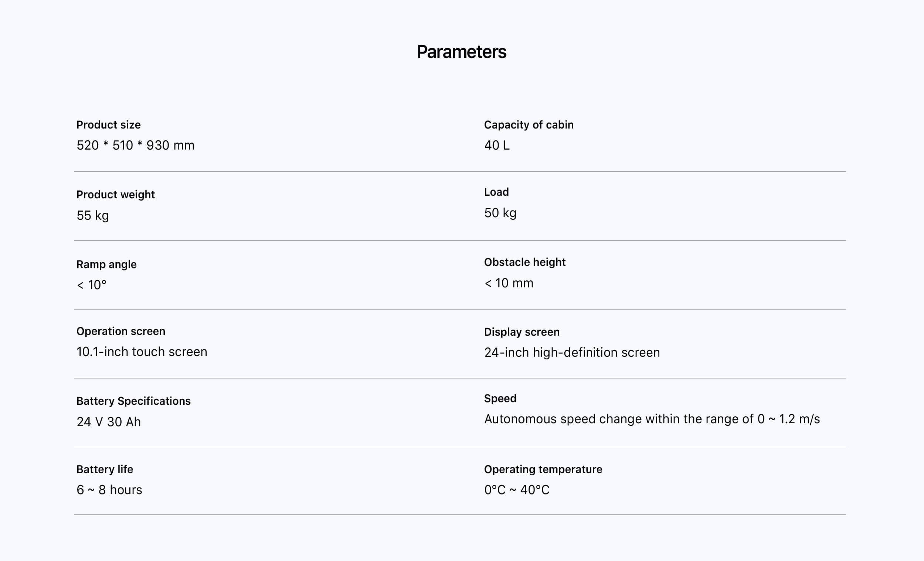The height and width of the screenshot is (561, 924).
Task: Select the 520 * 510 * 930 mm value
Action: [135, 146]
